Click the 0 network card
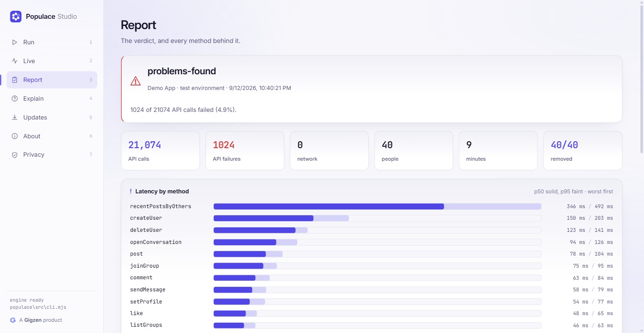The image size is (644, 333). coord(329,151)
